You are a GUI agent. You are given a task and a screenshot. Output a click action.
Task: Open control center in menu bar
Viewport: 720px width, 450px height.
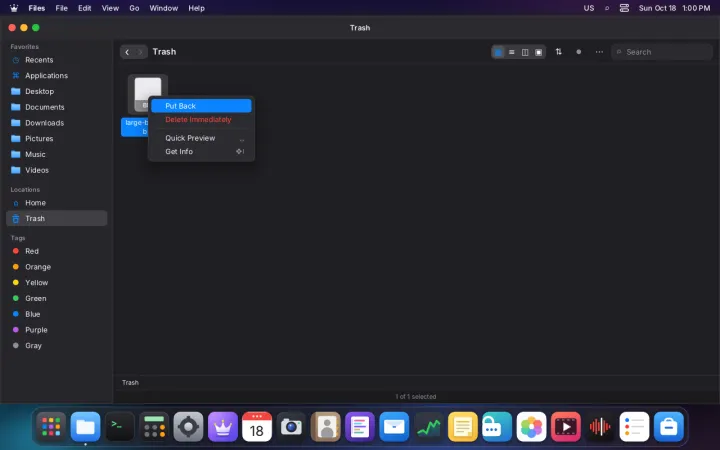(624, 8)
